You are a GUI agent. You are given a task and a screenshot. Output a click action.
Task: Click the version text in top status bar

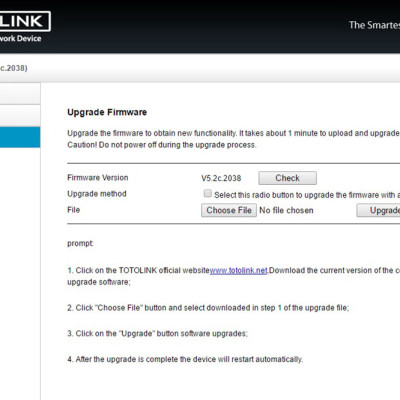pos(14,68)
